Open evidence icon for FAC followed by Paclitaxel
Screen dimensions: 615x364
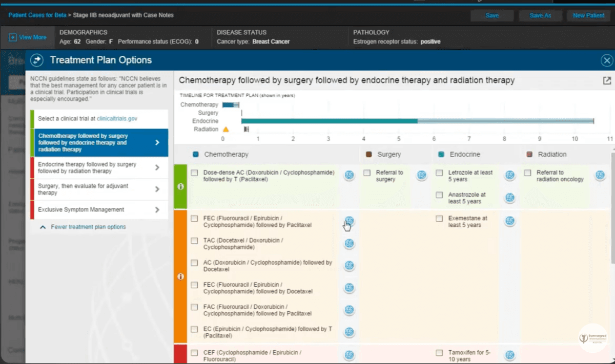pyautogui.click(x=349, y=310)
